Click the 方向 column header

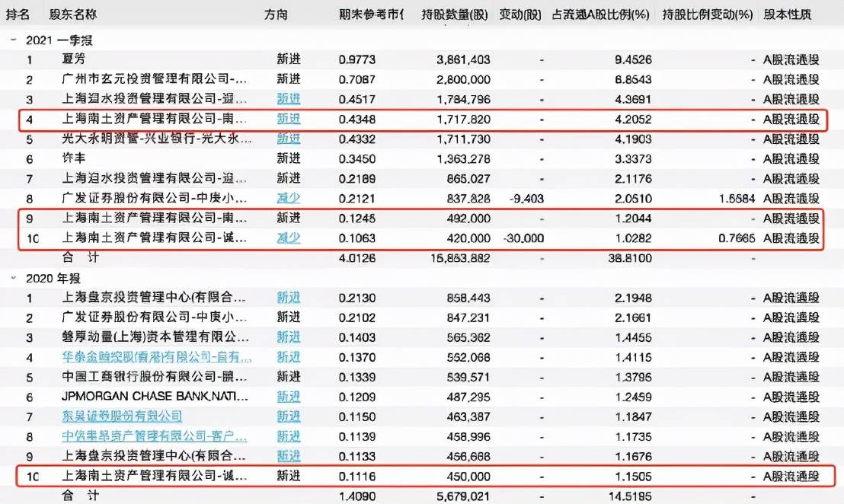[277, 14]
